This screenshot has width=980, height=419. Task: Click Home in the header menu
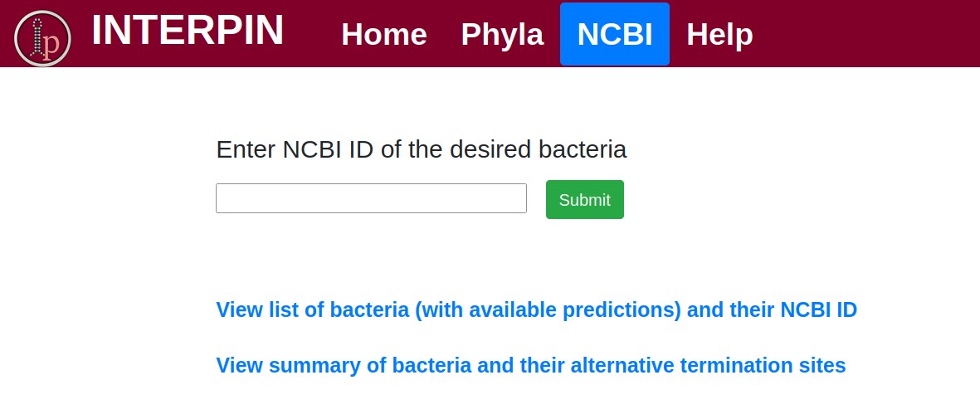[x=384, y=34]
